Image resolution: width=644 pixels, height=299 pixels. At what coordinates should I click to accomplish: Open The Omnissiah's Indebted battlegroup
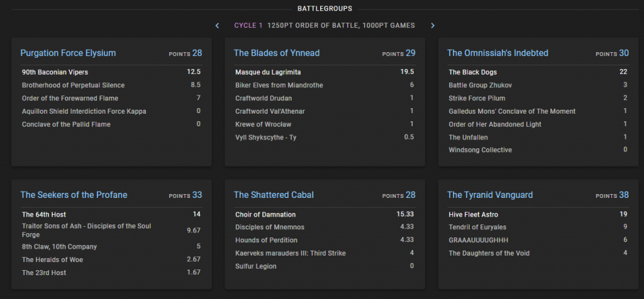click(x=497, y=53)
